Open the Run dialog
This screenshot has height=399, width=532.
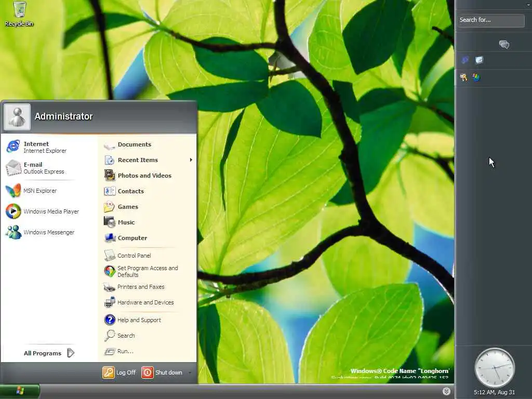(119, 351)
